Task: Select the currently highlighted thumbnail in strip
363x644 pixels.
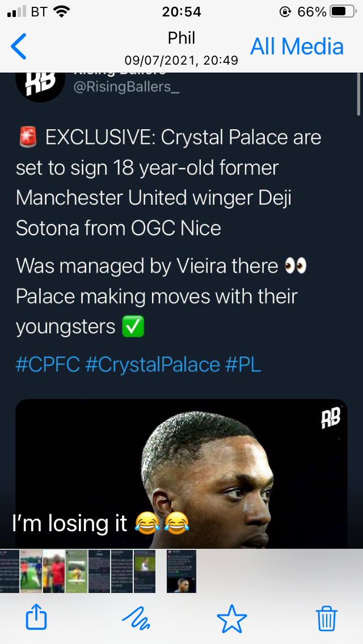Action: [181, 571]
